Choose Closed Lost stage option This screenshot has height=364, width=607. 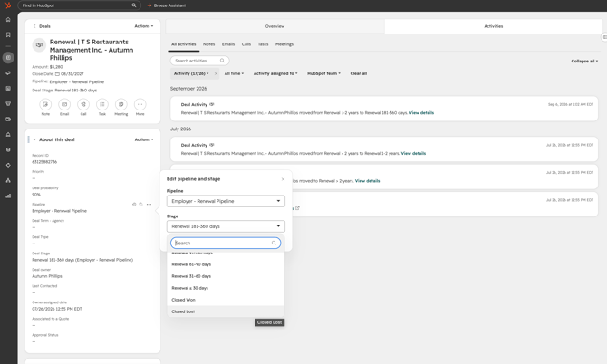click(226, 311)
